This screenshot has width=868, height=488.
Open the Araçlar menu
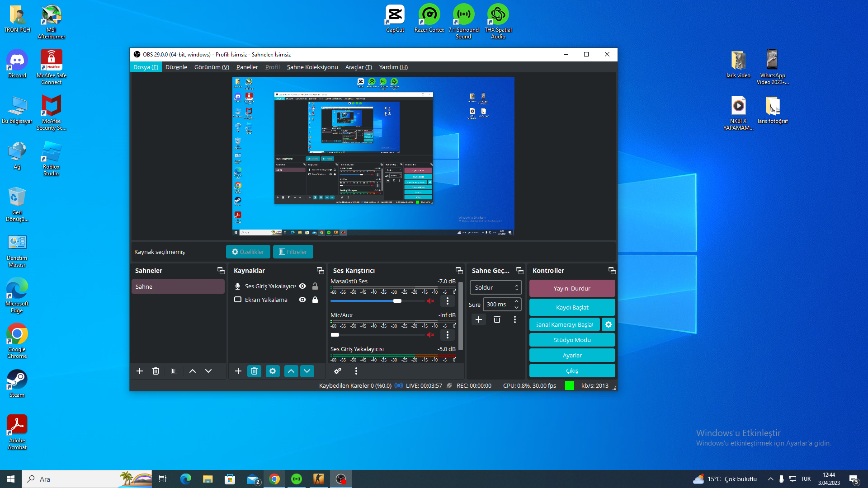tap(358, 67)
